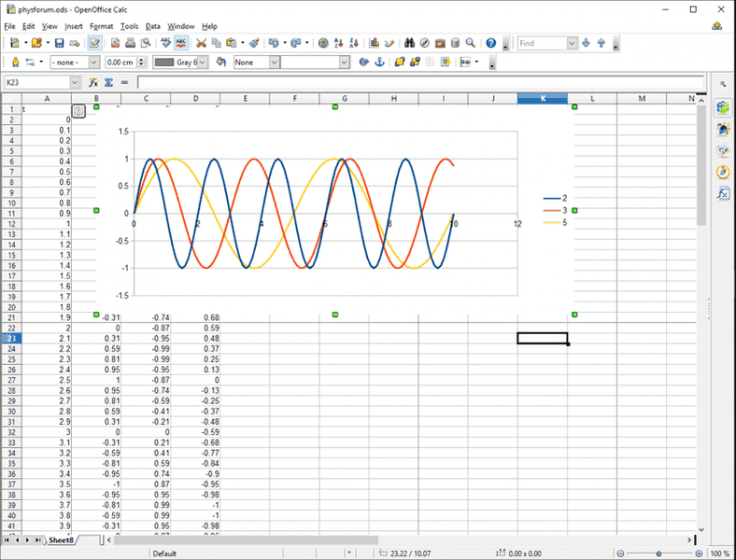
Task: Click the Help question mark icon
Action: tap(490, 43)
